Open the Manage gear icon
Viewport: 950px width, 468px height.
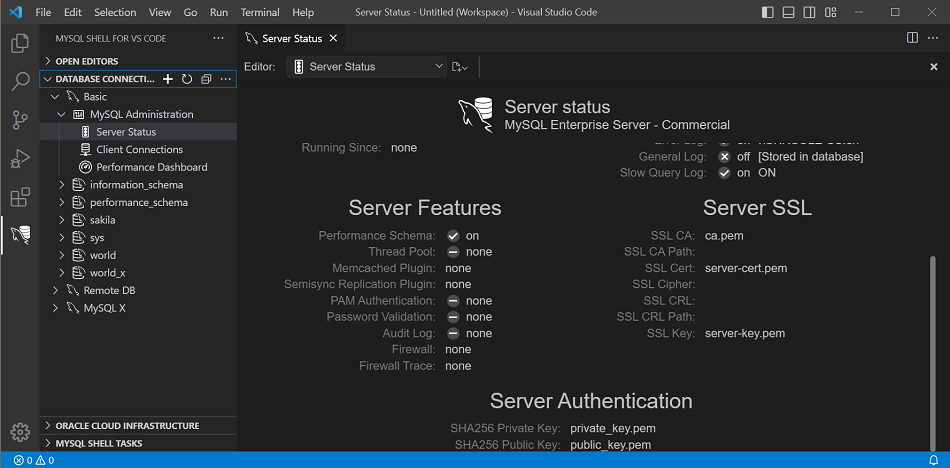19,431
